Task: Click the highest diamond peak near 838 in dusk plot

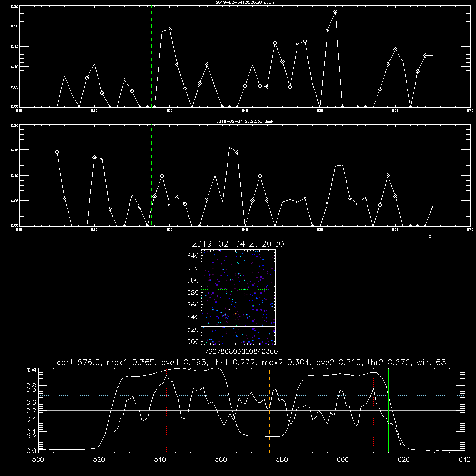Action: [230, 147]
